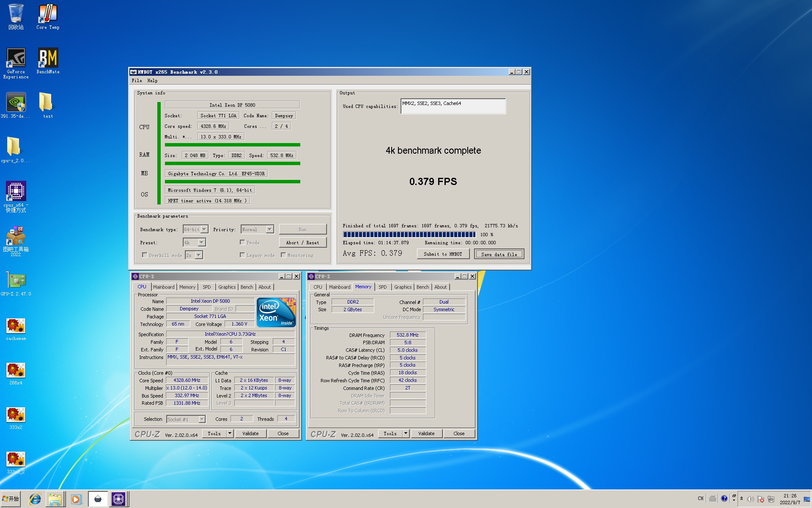Toggle the Monitoring checkbox
812x508 pixels.
pos(283,255)
